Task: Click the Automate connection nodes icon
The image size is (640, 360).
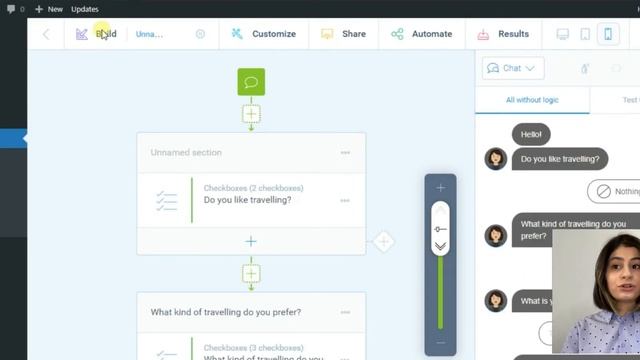Action: click(397, 34)
